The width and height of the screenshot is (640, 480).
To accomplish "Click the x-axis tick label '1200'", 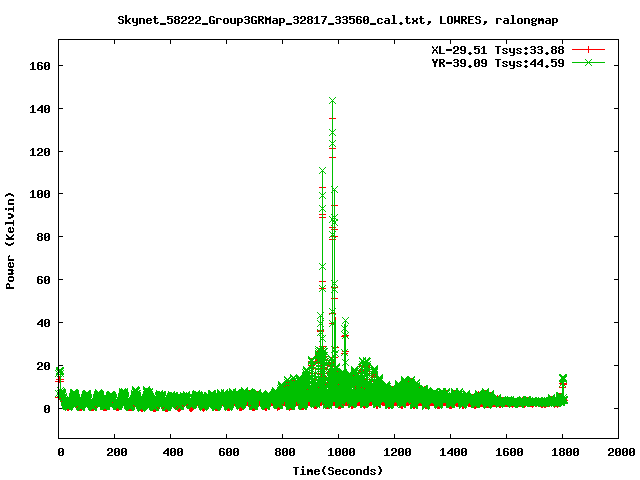I will point(397,452).
